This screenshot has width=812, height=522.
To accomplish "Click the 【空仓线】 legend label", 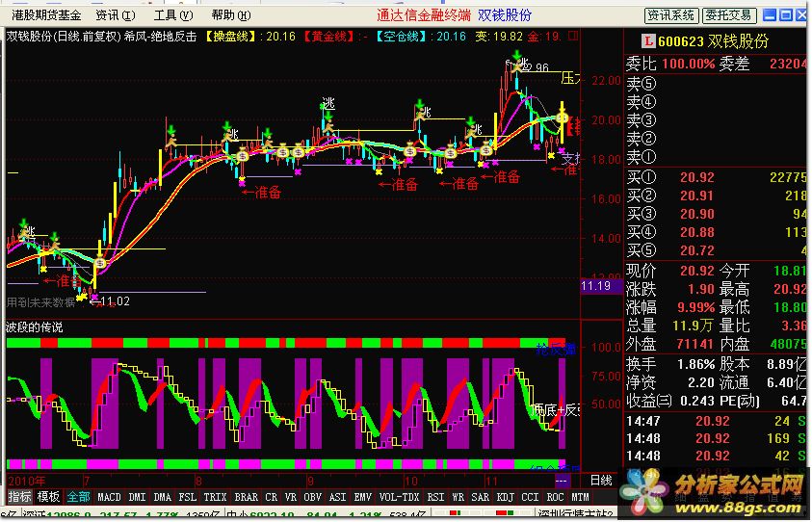I will (401, 37).
